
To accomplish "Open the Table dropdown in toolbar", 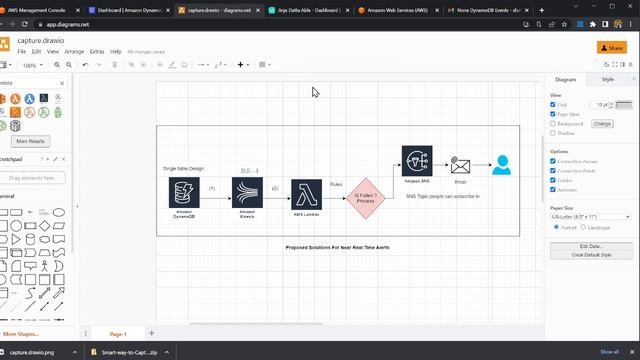I will click(265, 65).
